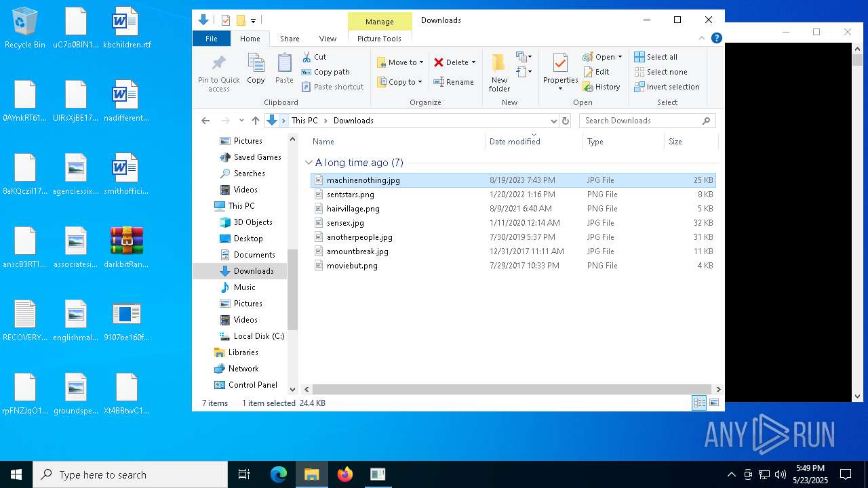Collapse the ribbon with chevron
This screenshot has width=868, height=488.
pyautogui.click(x=703, y=39)
